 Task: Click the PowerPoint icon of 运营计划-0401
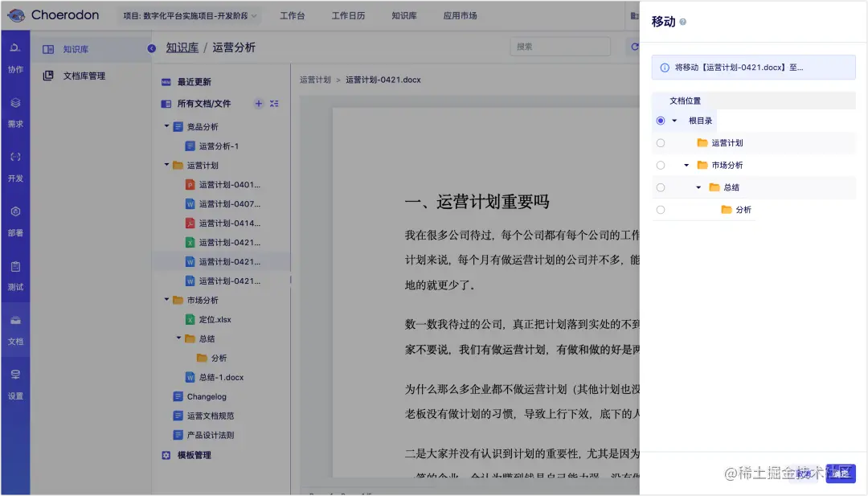(x=190, y=185)
